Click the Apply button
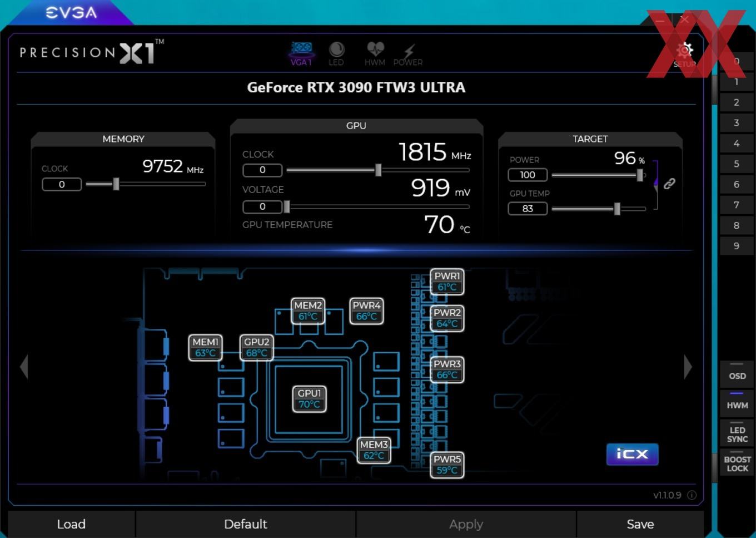 [x=466, y=524]
